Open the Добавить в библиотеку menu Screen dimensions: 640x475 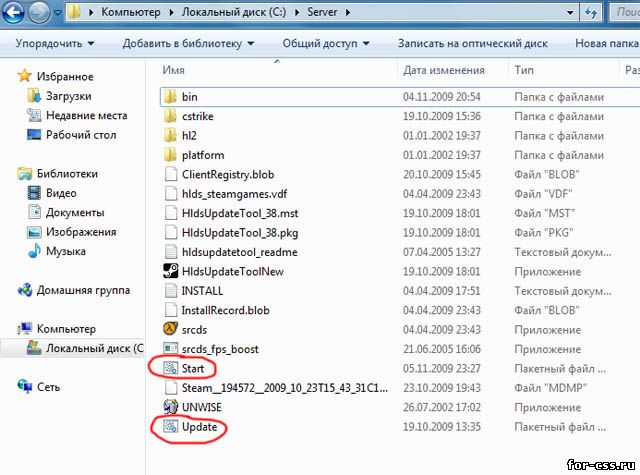tap(188, 43)
